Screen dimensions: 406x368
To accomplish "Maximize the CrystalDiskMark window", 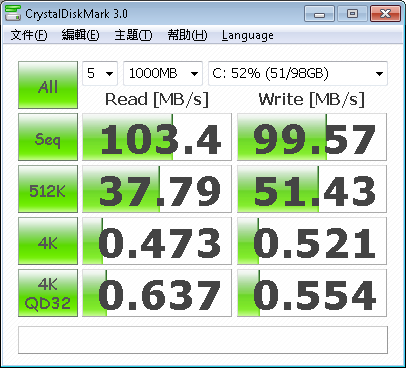I will pyautogui.click(x=352, y=14).
